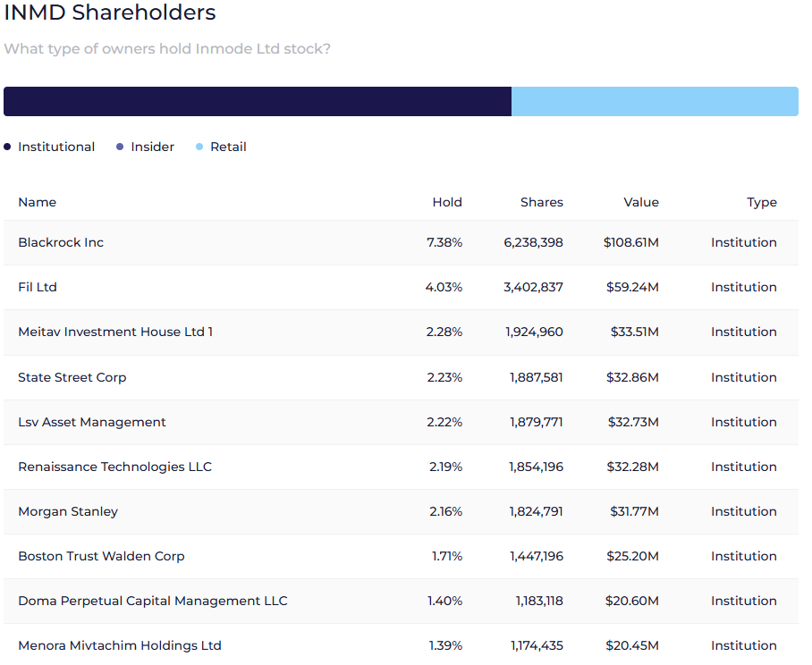Select the State Street Corp name
This screenshot has width=812, height=665.
click(72, 377)
